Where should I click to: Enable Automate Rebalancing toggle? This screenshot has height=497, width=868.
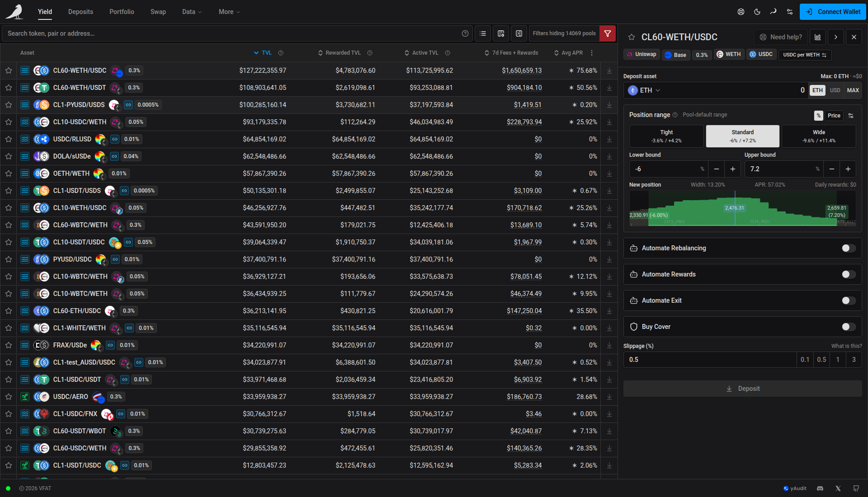(x=849, y=248)
